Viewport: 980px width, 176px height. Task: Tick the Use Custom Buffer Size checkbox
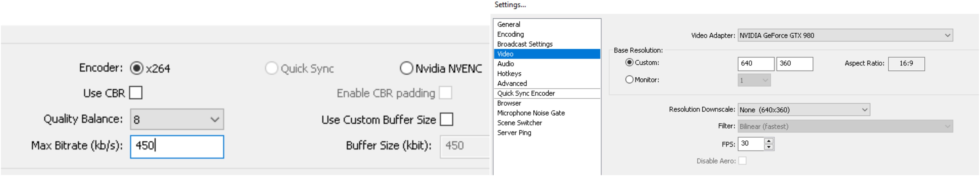446,119
